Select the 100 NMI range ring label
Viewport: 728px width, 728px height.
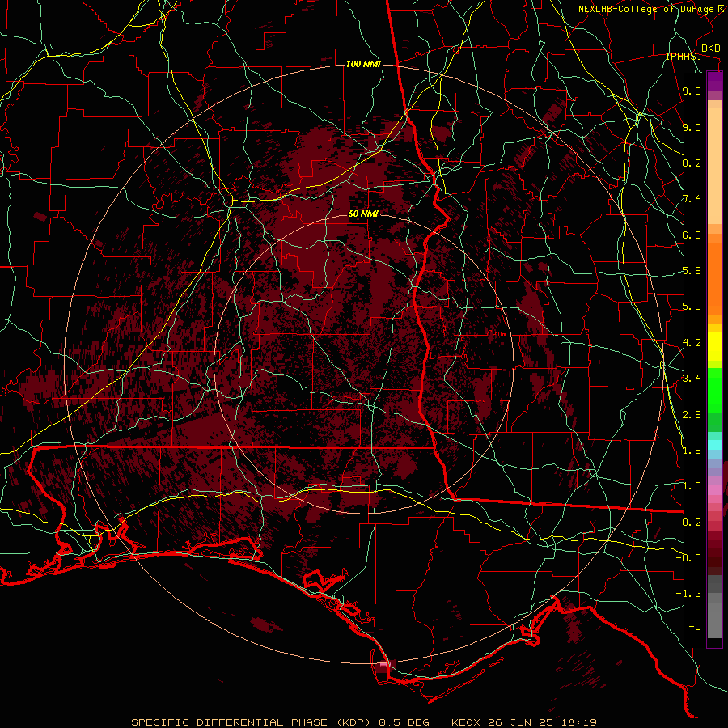click(363, 64)
